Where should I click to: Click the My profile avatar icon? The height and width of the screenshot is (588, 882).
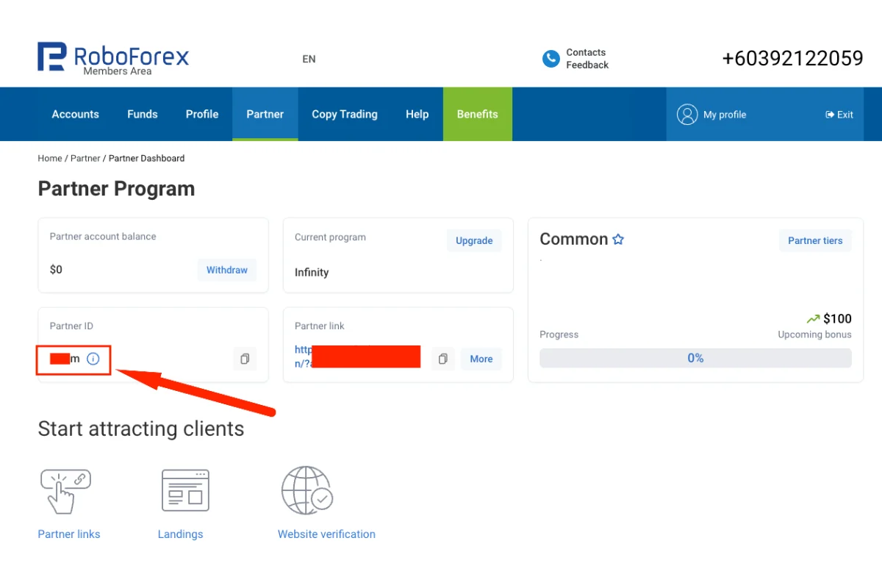[687, 114]
